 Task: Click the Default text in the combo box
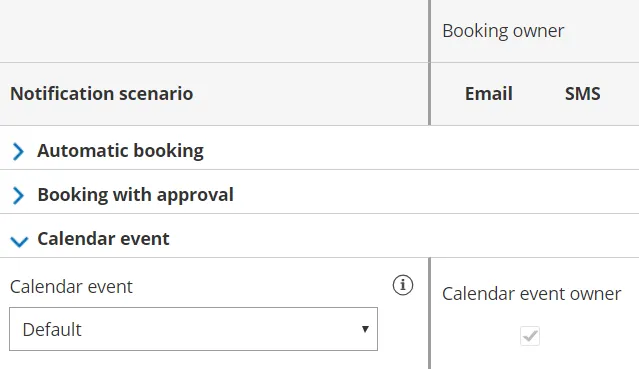coord(52,329)
